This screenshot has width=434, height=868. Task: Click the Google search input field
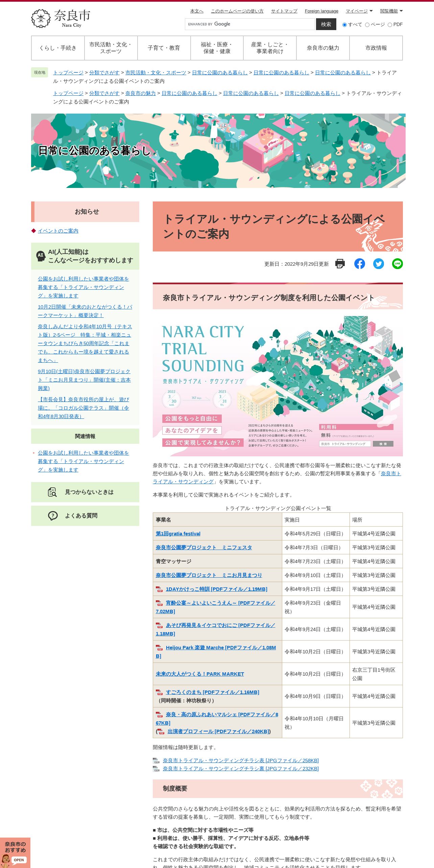(x=250, y=24)
